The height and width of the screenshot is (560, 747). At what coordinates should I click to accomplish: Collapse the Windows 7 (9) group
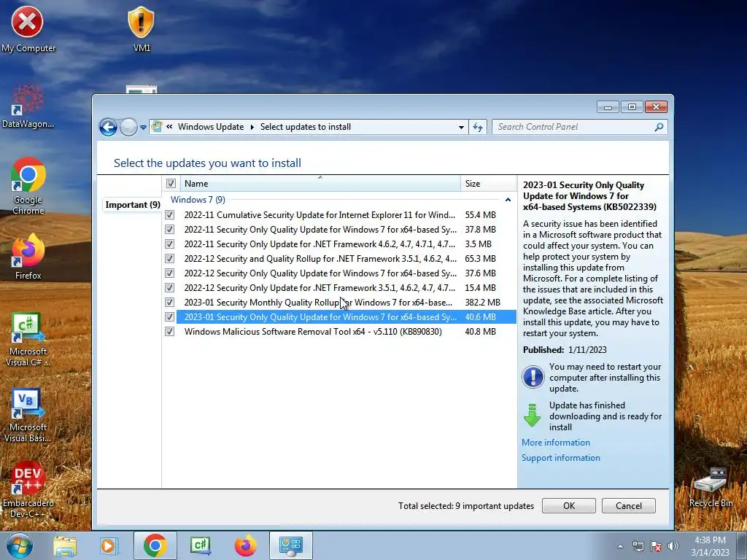[508, 200]
